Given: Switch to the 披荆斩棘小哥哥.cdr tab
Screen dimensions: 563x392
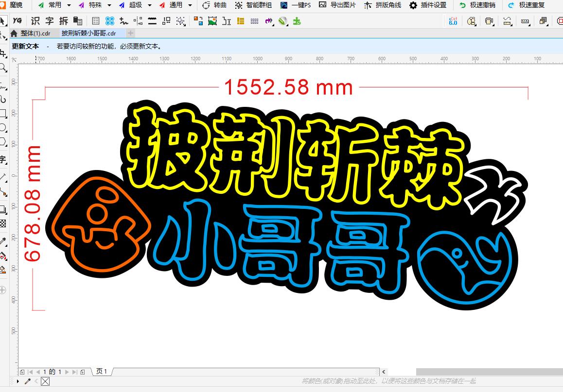Looking at the screenshot, I should click(88, 34).
